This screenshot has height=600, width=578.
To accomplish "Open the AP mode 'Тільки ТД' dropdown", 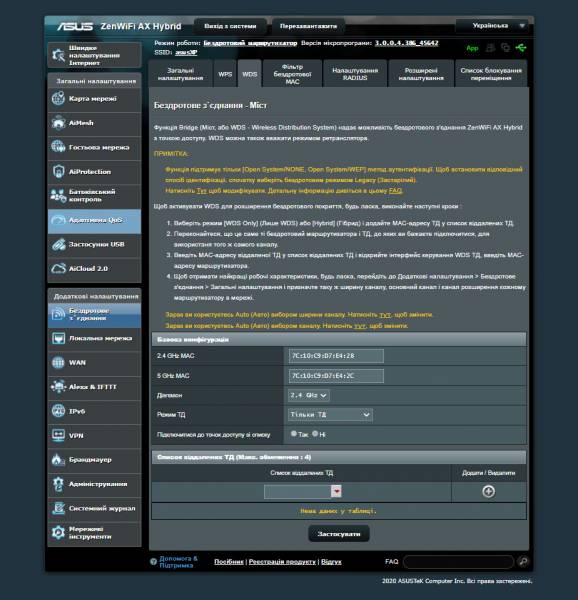I will pyautogui.click(x=330, y=415).
